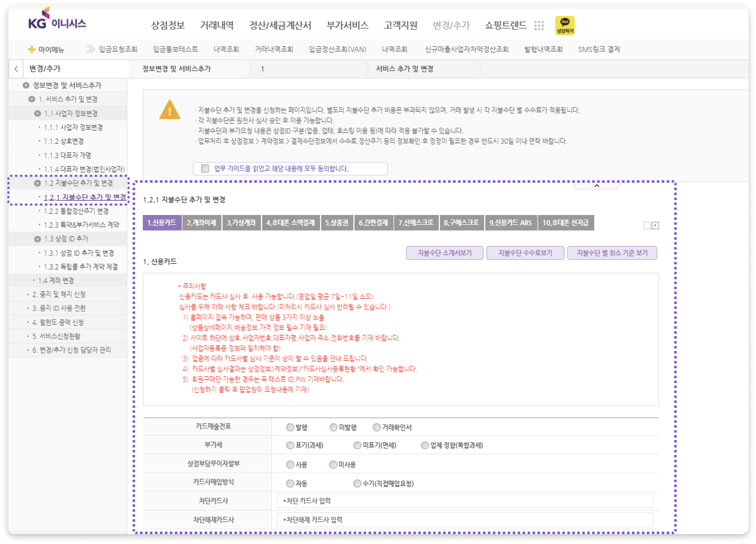
Task: Switch to 2.계좌이체 tab
Action: point(201,222)
